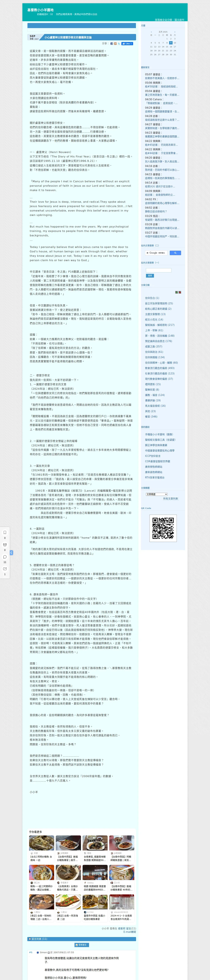Go to the next month in the calendar
This screenshot has width=210, height=980.
pyautogui.click(x=175, y=32)
